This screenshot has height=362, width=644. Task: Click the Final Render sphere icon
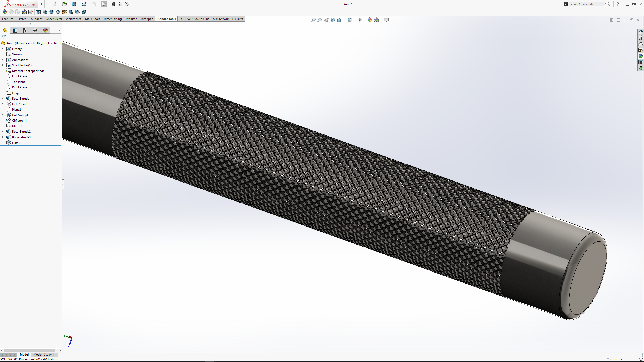click(51, 12)
